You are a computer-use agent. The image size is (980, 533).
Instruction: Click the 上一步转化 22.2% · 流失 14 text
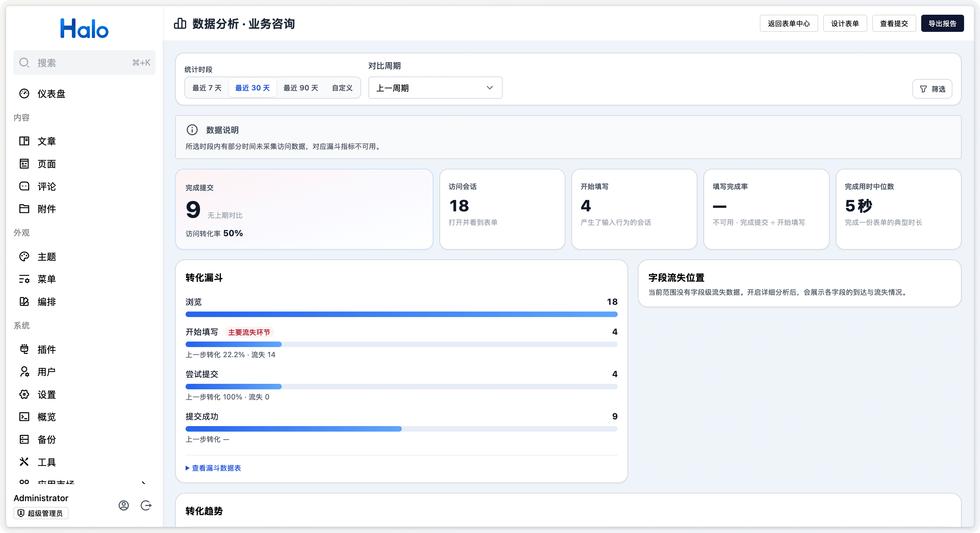coord(230,355)
